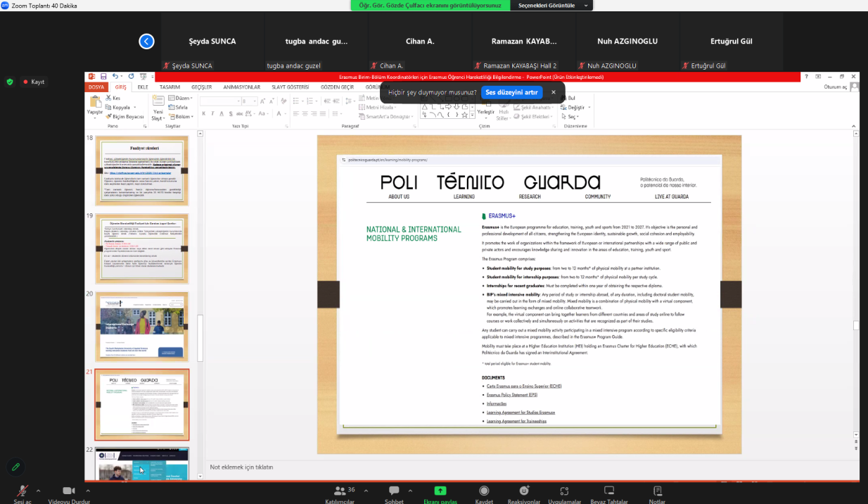
Task: Click the Carta Erasmus para o Ensino Superior link
Action: [x=524, y=386]
